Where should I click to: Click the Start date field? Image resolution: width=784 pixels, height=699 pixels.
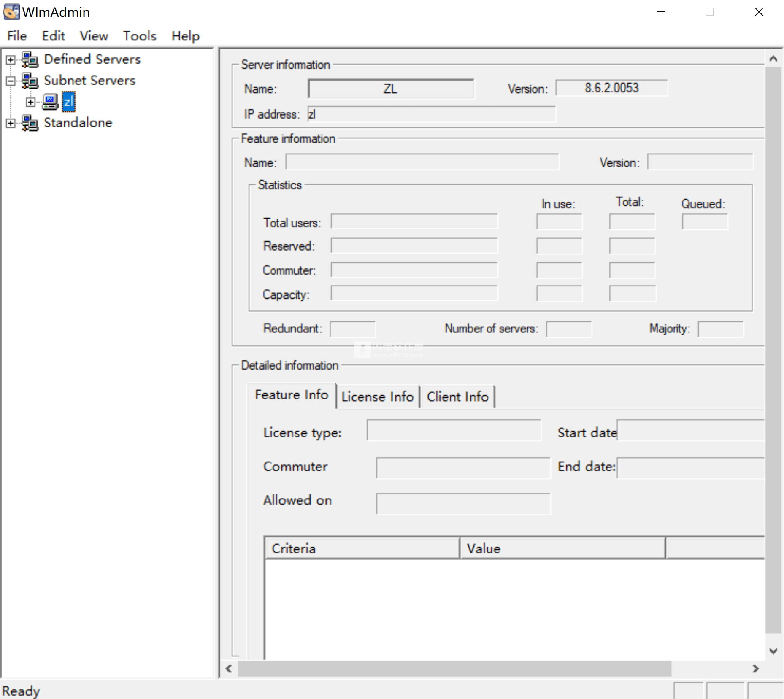click(x=691, y=430)
